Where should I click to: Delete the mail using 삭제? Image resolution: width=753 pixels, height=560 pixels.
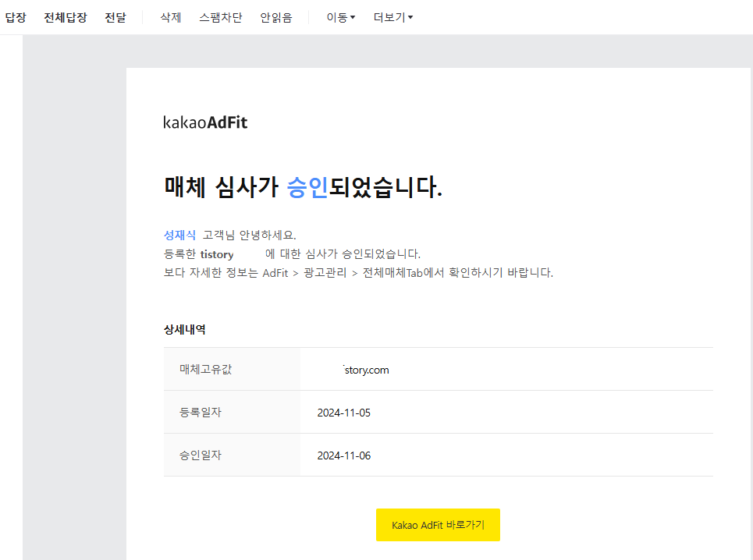tap(170, 18)
